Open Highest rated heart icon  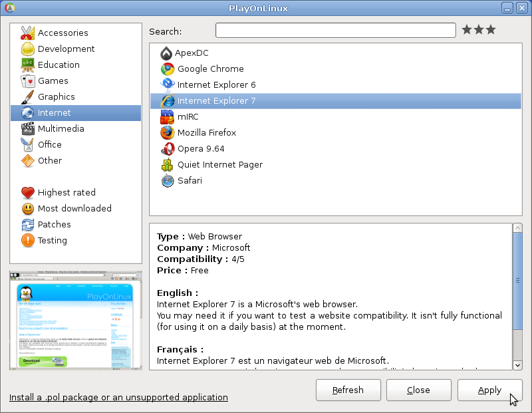click(x=27, y=192)
